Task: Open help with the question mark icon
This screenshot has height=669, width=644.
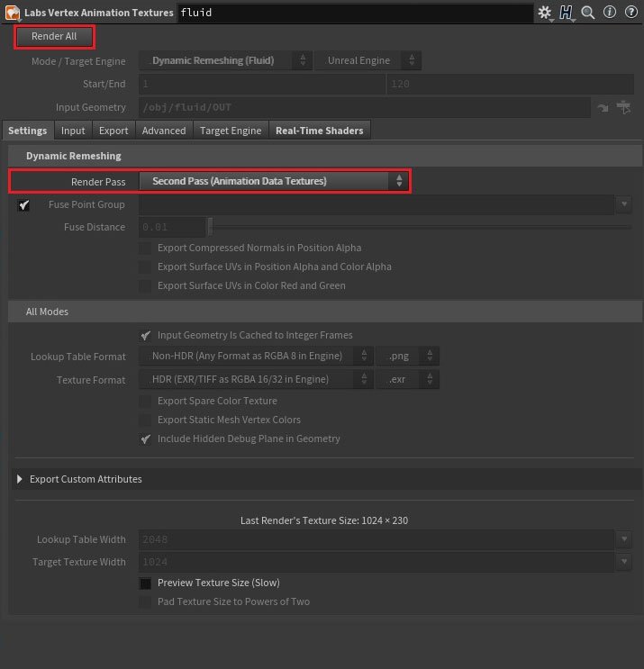Action: (630, 12)
